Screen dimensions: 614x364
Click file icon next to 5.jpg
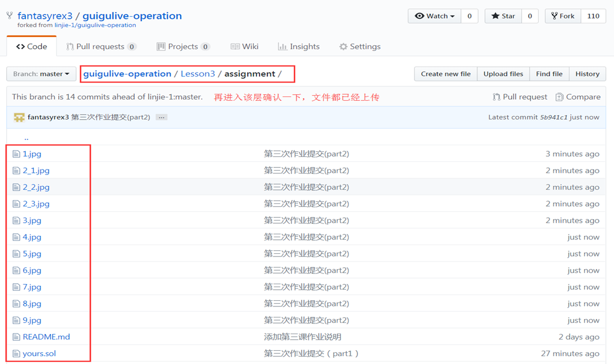(16, 254)
